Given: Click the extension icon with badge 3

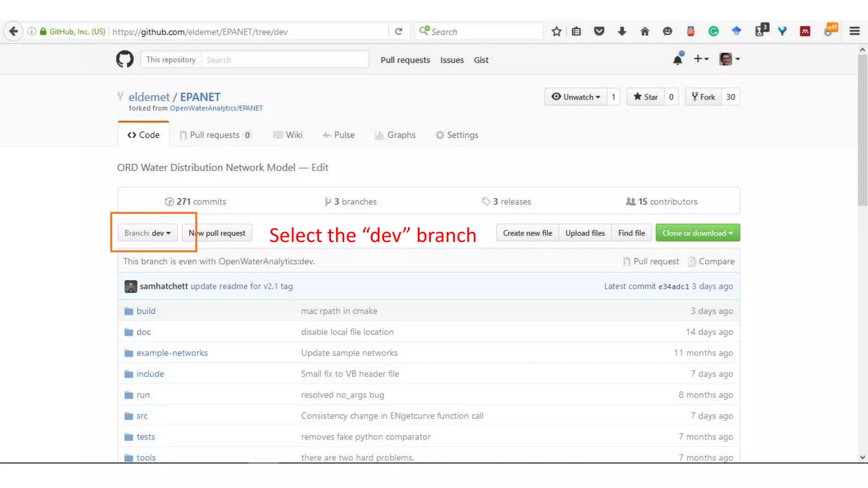Looking at the screenshot, I should pos(762,30).
